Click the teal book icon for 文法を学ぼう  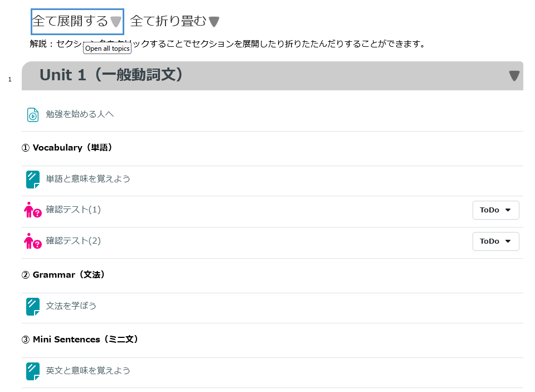click(x=33, y=307)
